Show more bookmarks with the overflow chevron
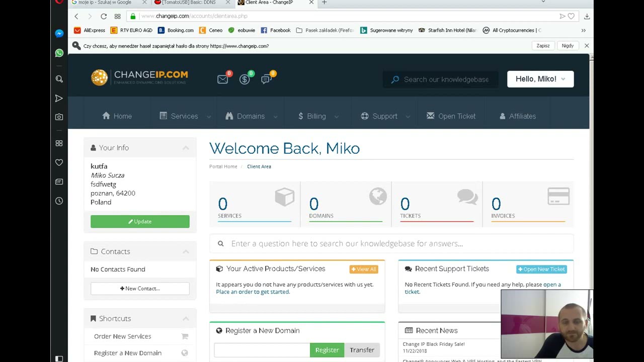Viewport: 644px width, 362px height. [x=584, y=30]
